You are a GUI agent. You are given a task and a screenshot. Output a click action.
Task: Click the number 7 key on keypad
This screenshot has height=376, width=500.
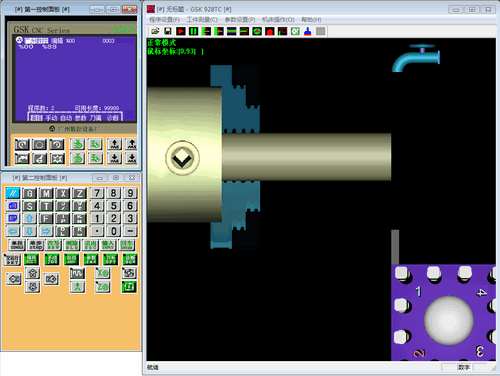[x=97, y=193]
